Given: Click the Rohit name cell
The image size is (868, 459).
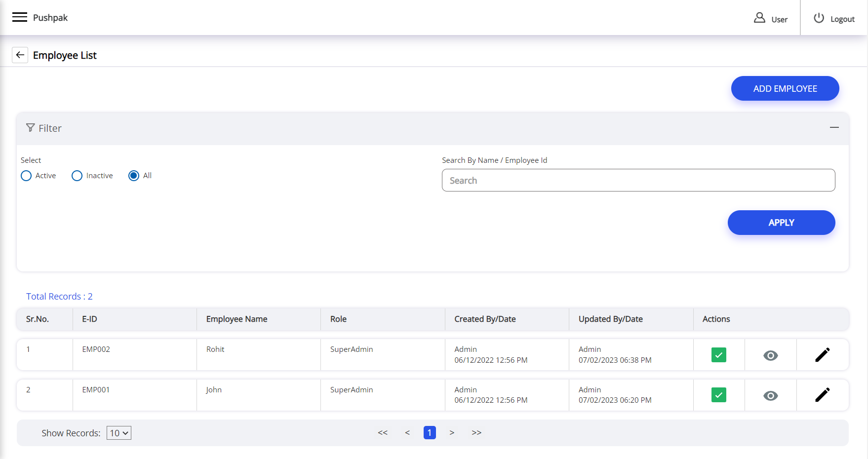Looking at the screenshot, I should coord(215,349).
